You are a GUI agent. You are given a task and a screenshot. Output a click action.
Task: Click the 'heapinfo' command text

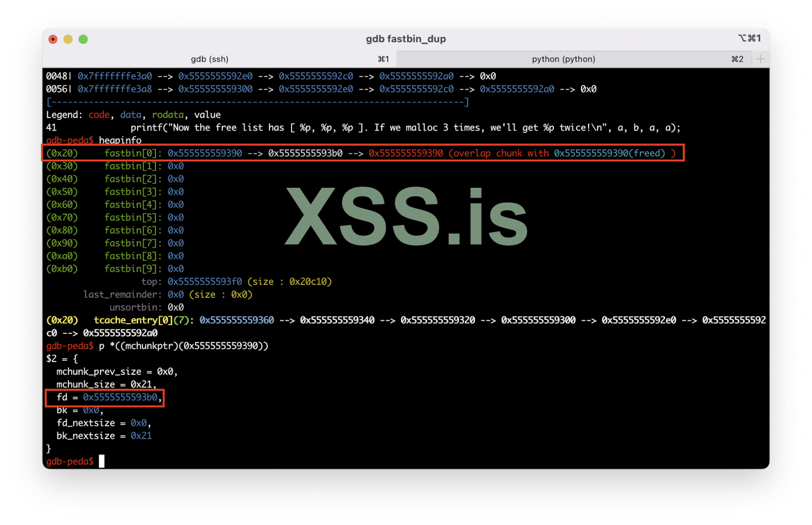pyautogui.click(x=120, y=140)
